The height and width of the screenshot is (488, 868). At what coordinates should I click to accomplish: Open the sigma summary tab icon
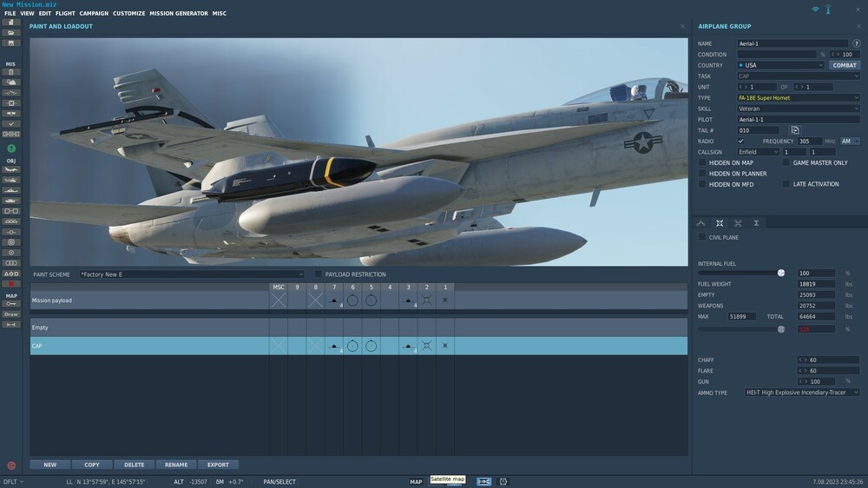pos(756,223)
